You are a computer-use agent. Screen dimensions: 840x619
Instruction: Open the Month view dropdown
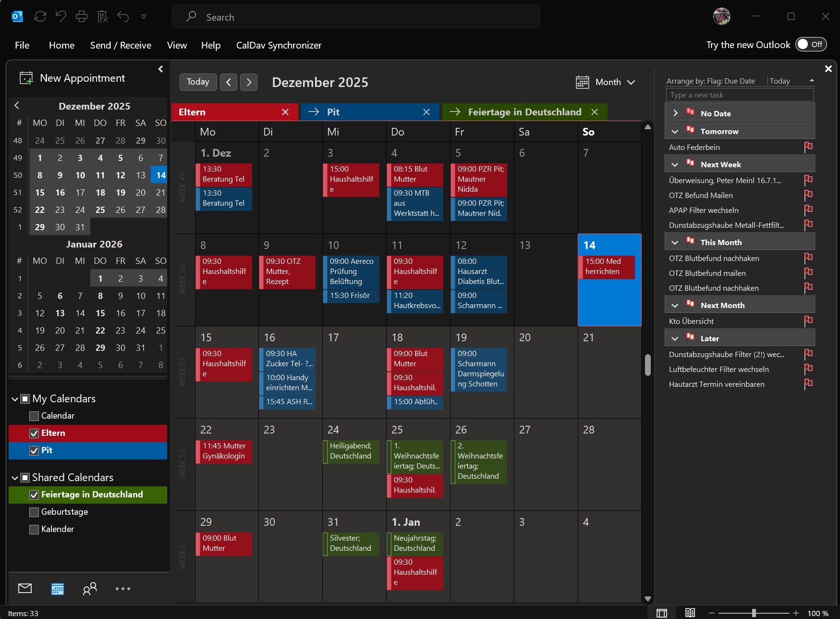coord(606,82)
